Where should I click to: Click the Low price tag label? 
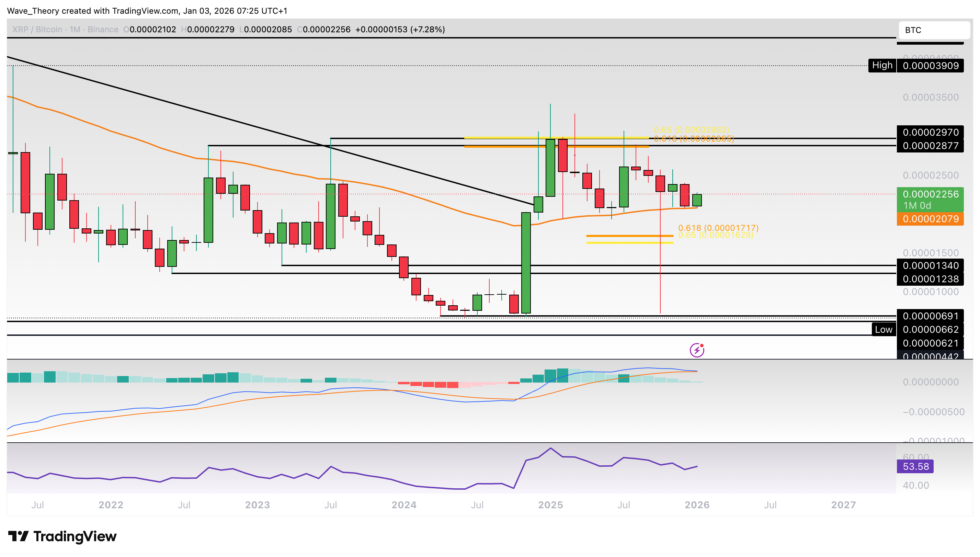point(883,330)
